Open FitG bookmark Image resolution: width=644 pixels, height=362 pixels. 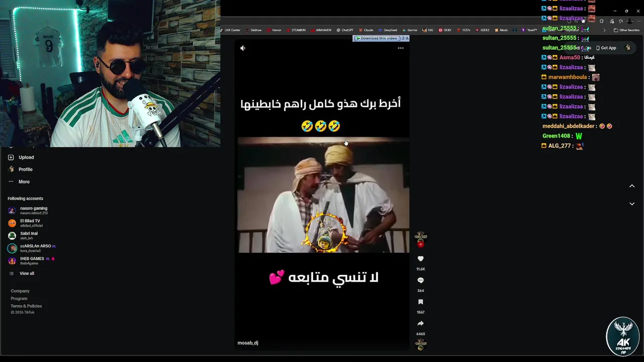click(428, 30)
